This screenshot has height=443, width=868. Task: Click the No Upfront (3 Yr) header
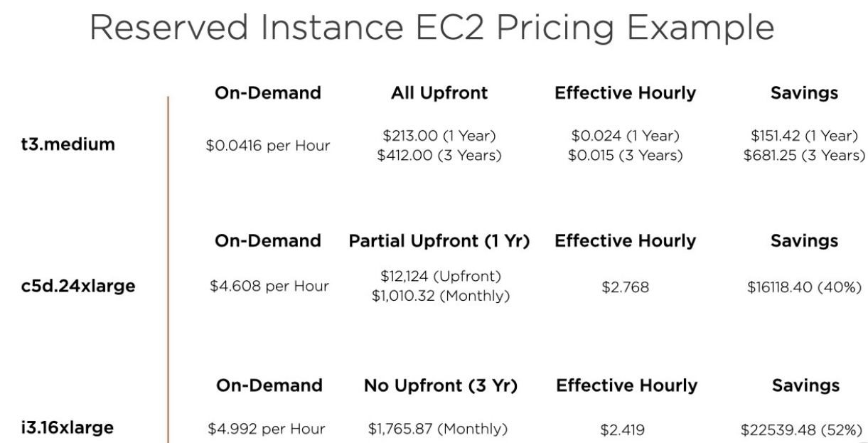[439, 385]
